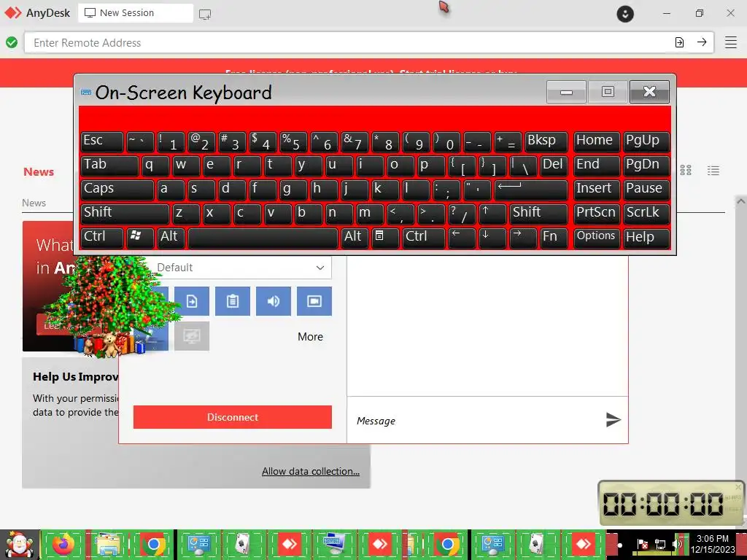The height and width of the screenshot is (560, 747).
Task: Click the Del key on On-Screen Keyboard
Action: tap(554, 166)
